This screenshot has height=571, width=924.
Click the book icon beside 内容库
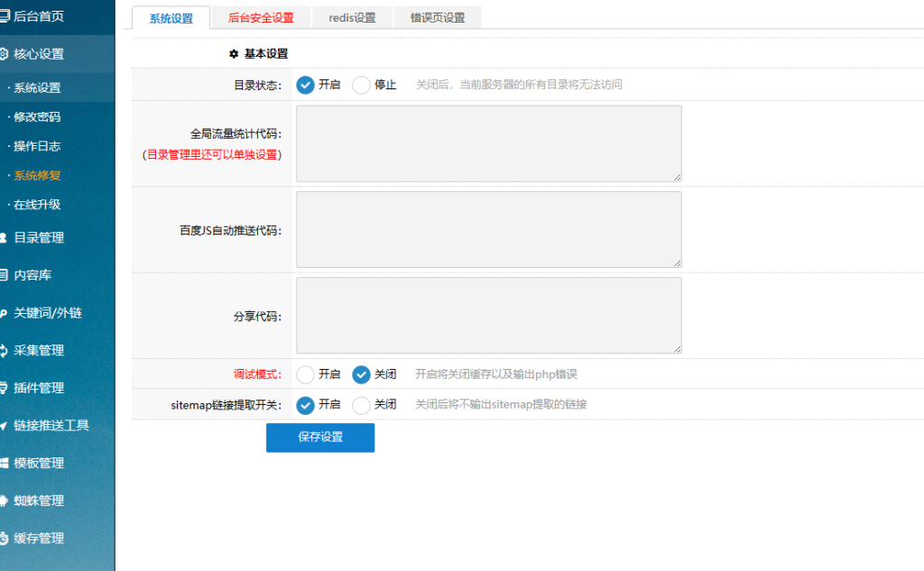click(x=4, y=275)
